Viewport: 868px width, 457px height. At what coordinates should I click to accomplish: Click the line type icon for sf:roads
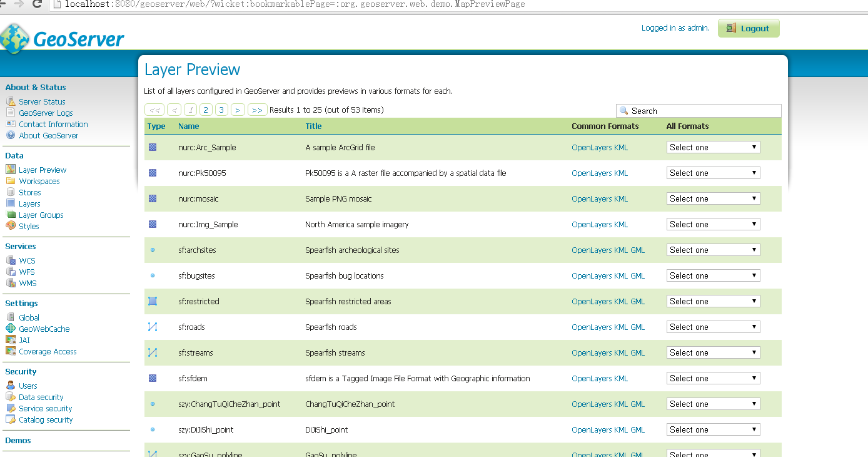153,327
